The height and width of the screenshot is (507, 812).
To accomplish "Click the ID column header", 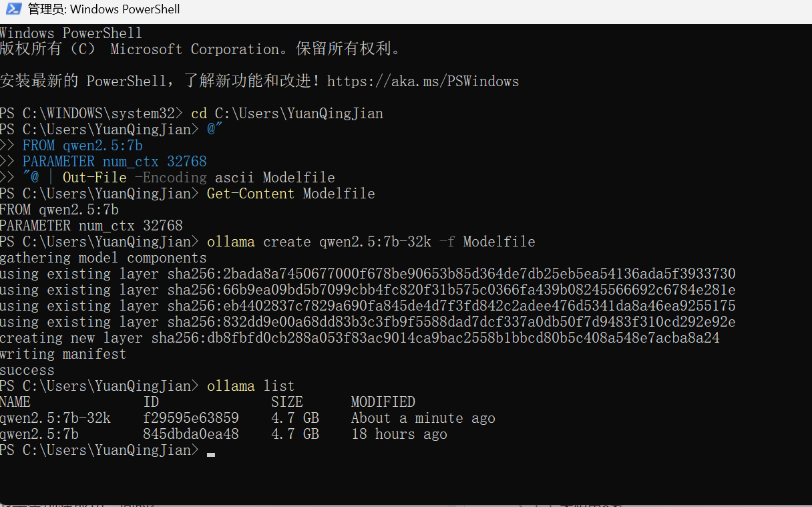I will (x=151, y=402).
